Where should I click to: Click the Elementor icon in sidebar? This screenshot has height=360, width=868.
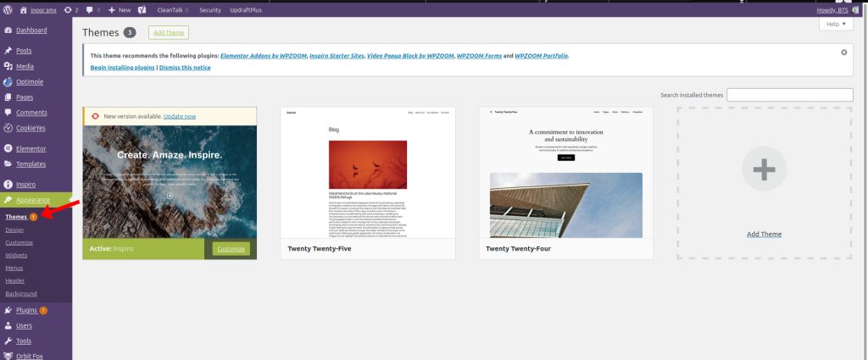coord(8,148)
